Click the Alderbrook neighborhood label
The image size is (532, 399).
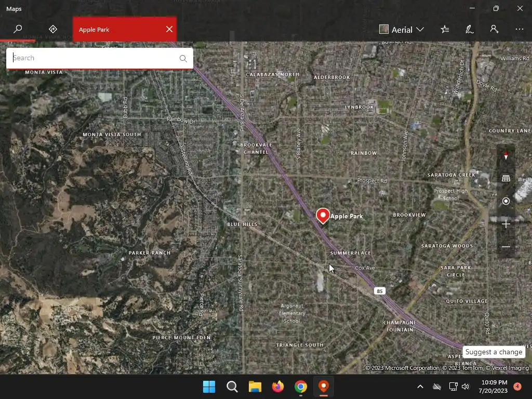click(332, 77)
